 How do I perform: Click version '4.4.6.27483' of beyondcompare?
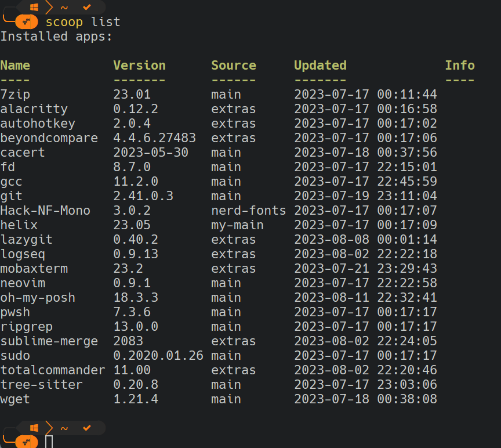click(x=155, y=138)
